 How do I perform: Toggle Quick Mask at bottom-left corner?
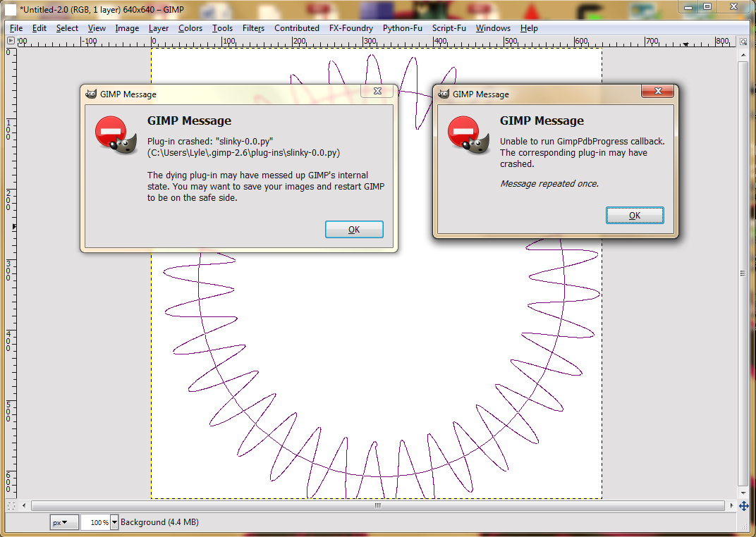click(x=11, y=505)
